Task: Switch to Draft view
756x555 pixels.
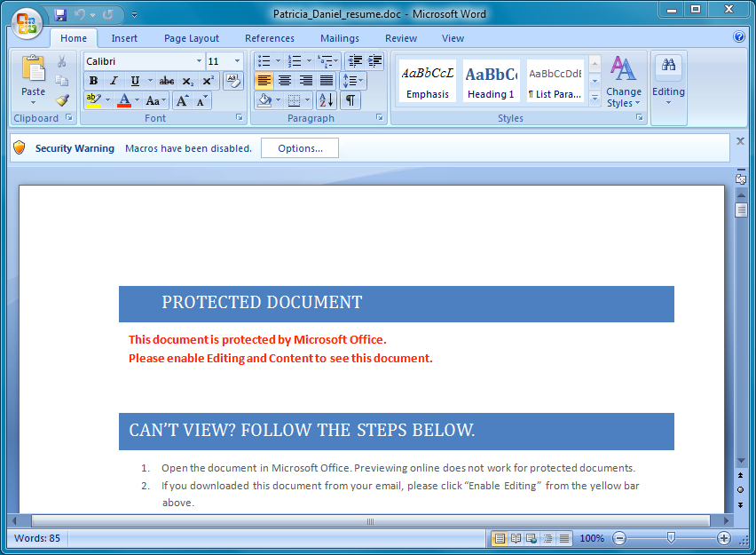Action: click(x=564, y=538)
